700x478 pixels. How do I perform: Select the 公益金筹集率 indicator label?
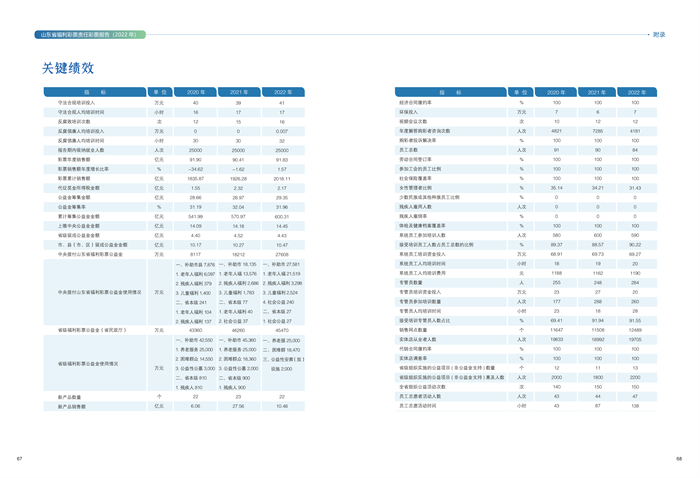click(x=74, y=206)
